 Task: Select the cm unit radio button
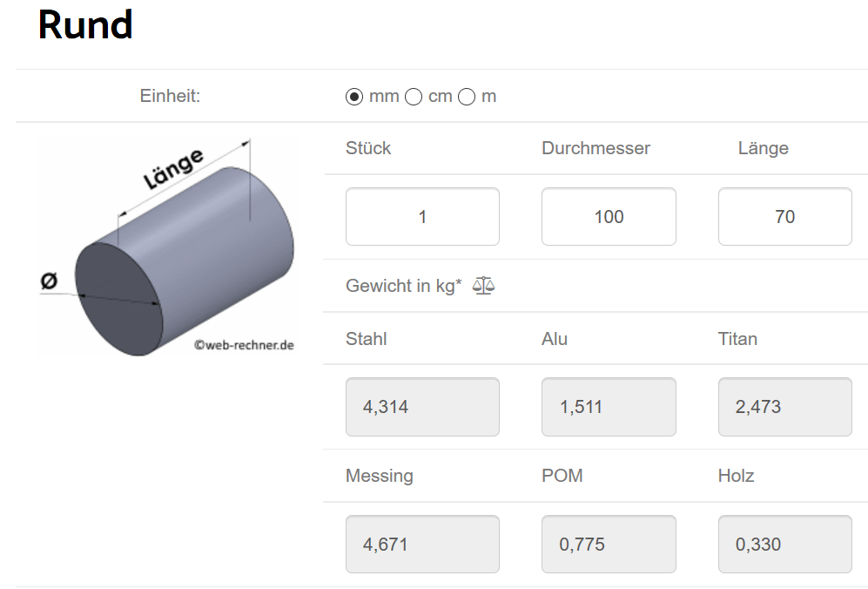414,97
